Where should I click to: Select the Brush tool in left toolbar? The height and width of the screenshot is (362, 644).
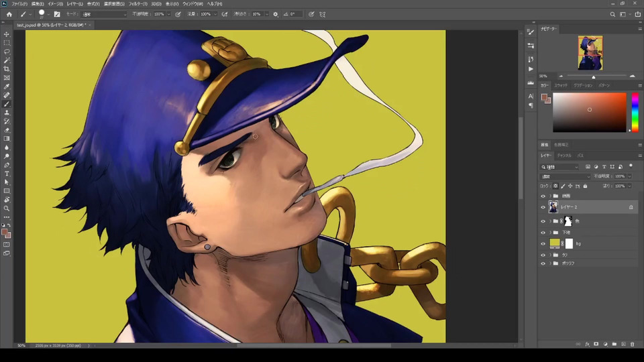[x=7, y=104]
